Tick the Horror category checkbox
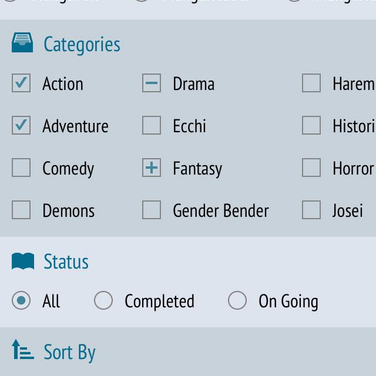Image resolution: width=376 pixels, height=376 pixels. (311, 167)
